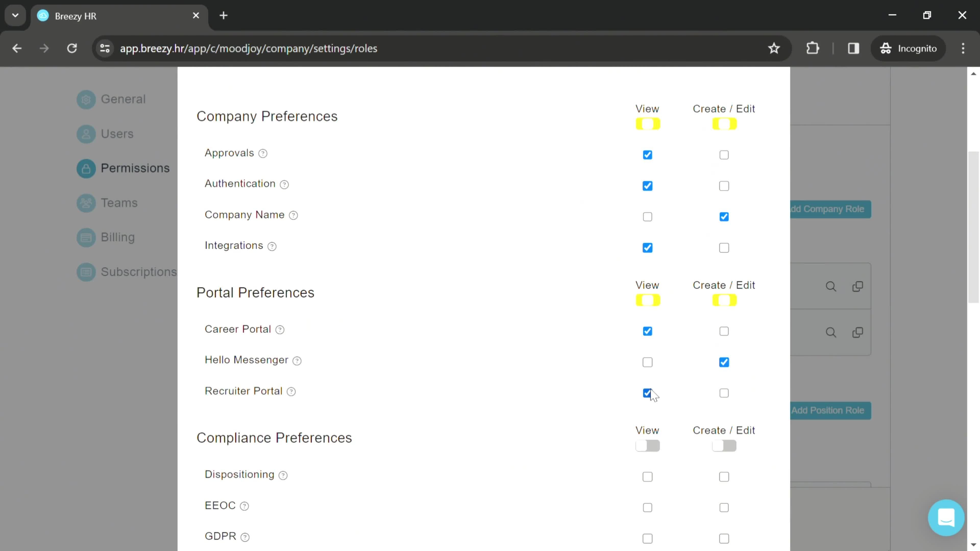Screen dimensions: 980x551
Task: Click the Permissions sidebar icon
Action: [x=86, y=168]
